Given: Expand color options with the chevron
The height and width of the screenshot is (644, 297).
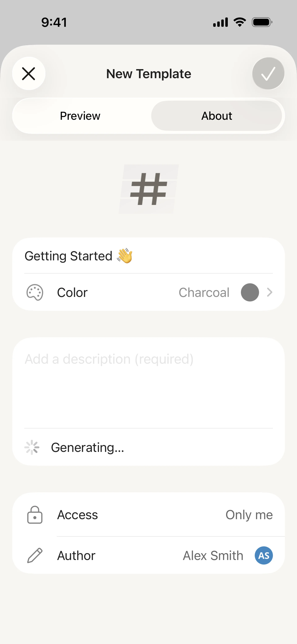Looking at the screenshot, I should [x=269, y=292].
